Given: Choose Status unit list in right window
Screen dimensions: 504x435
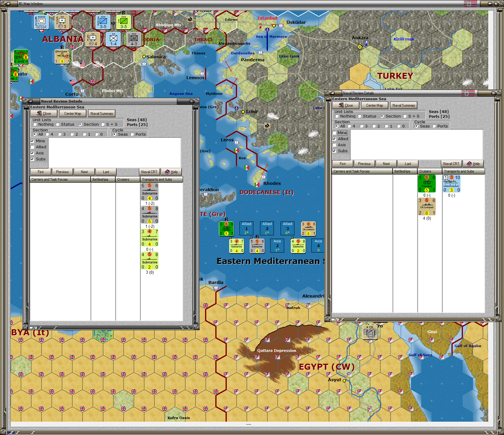Looking at the screenshot, I should coord(360,116).
